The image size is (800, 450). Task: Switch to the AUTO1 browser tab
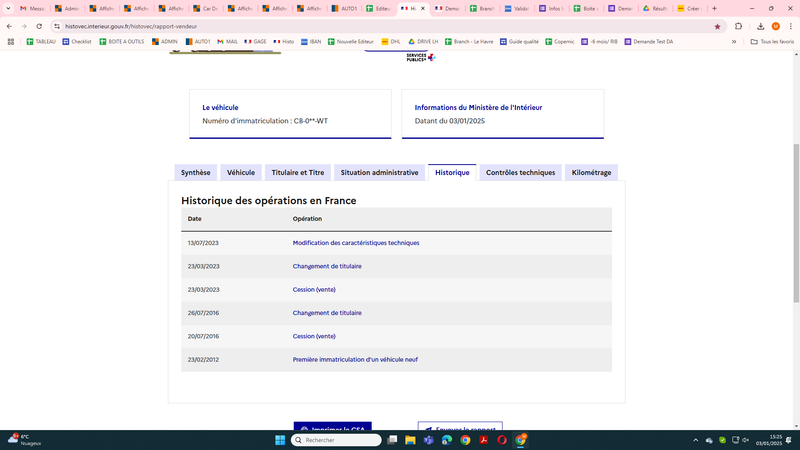(x=344, y=9)
